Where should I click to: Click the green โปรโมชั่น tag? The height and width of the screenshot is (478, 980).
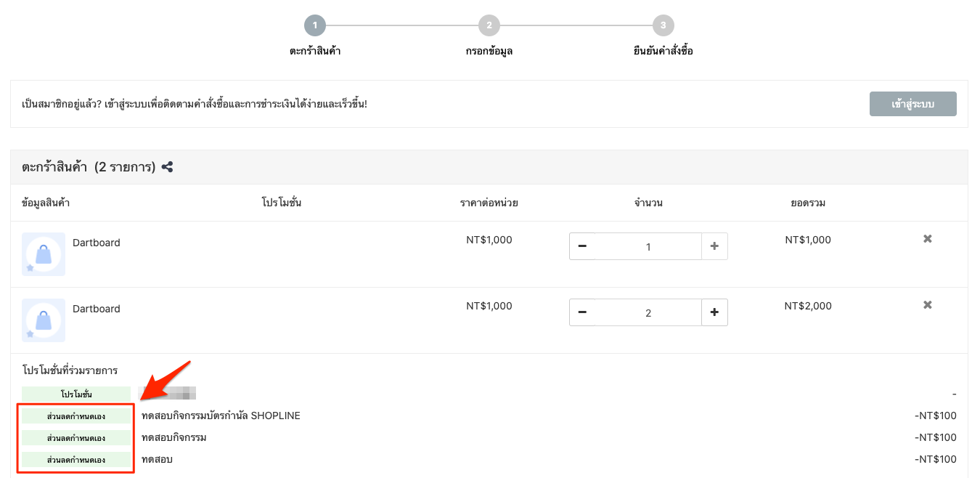[x=76, y=394]
